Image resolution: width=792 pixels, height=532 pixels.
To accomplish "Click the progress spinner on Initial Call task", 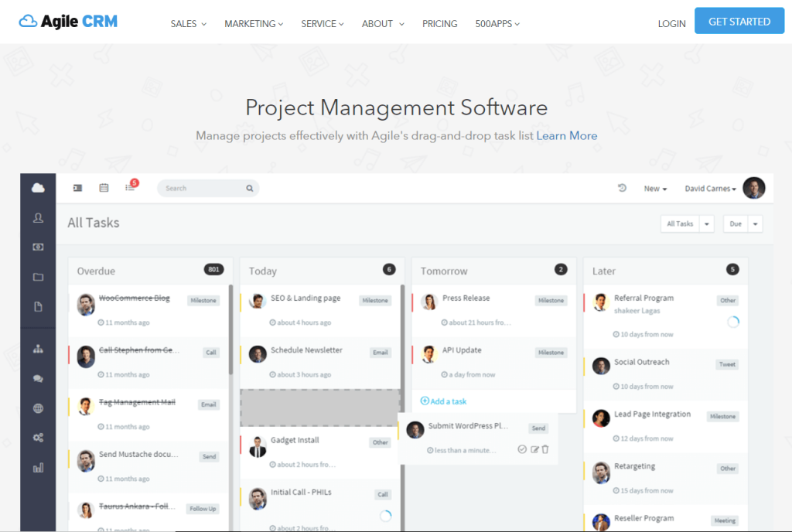I will pyautogui.click(x=385, y=515).
